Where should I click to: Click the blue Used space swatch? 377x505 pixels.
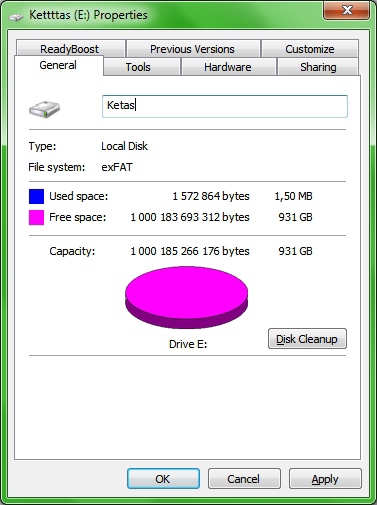click(36, 196)
